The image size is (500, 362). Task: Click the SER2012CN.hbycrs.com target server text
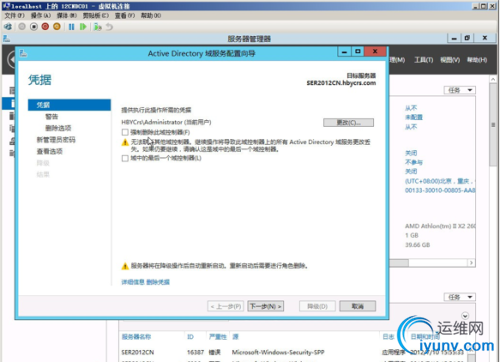(341, 83)
